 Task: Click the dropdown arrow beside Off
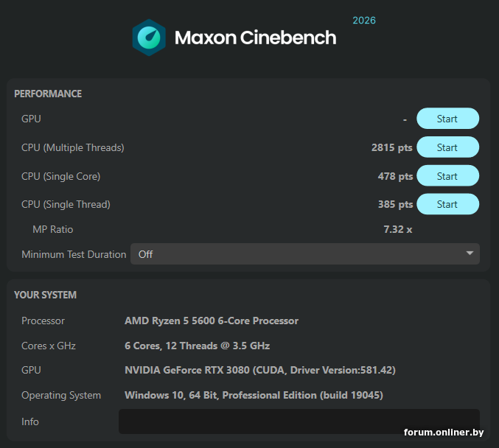coord(470,253)
